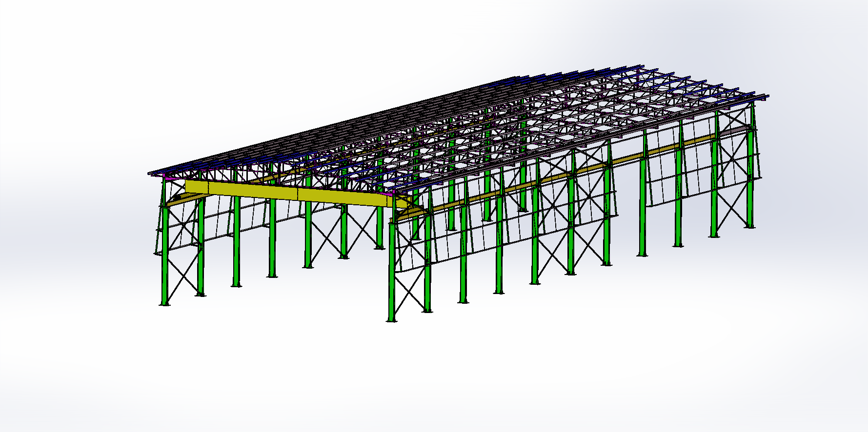Select the roof's far-right corner tip
The height and width of the screenshot is (432, 868).
click(x=767, y=97)
